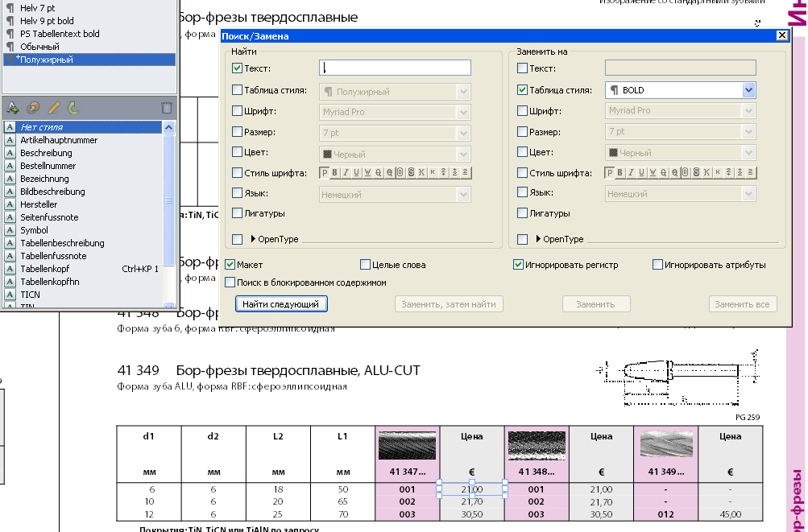Click the tool image above 41 347...

[x=407, y=445]
